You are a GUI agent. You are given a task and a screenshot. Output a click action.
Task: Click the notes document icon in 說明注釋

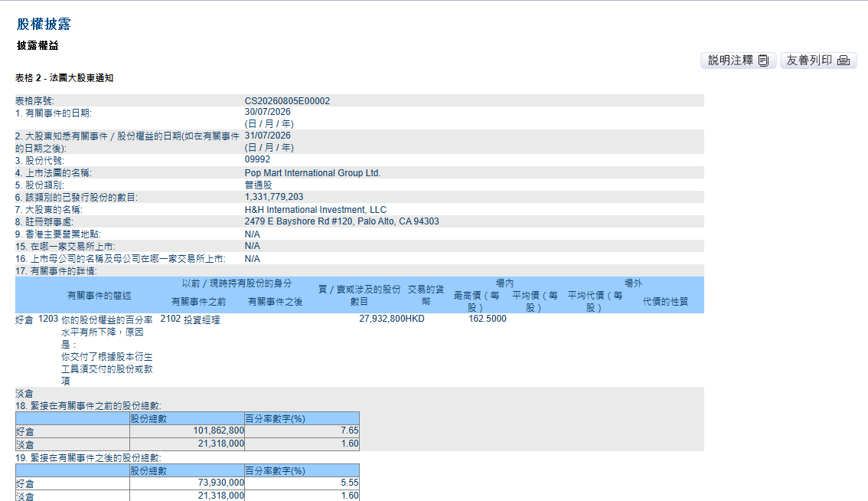tap(763, 61)
